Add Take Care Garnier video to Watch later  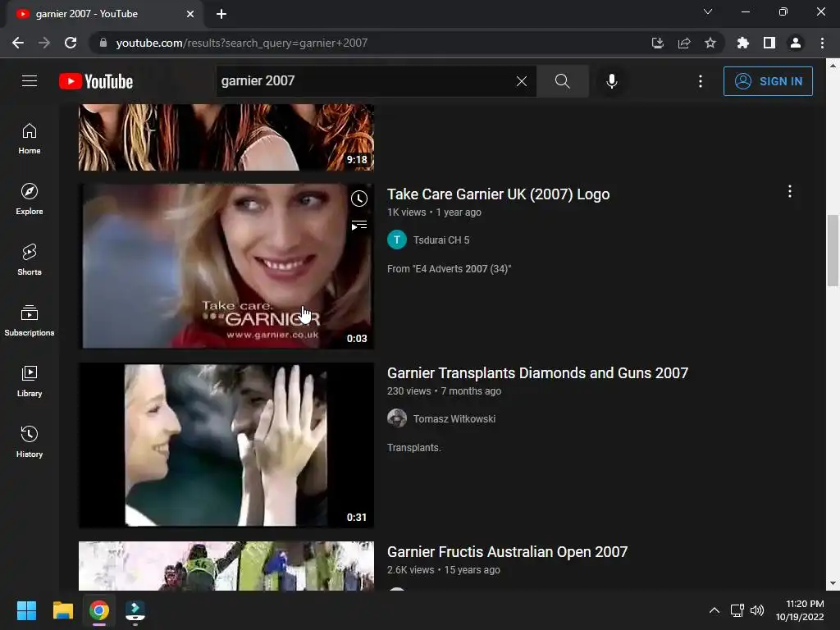[x=359, y=199]
